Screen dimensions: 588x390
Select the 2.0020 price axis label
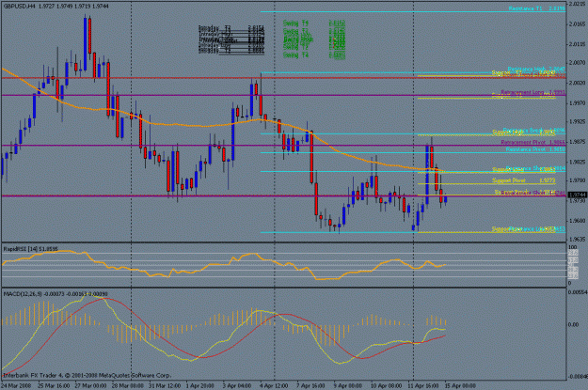tap(578, 83)
